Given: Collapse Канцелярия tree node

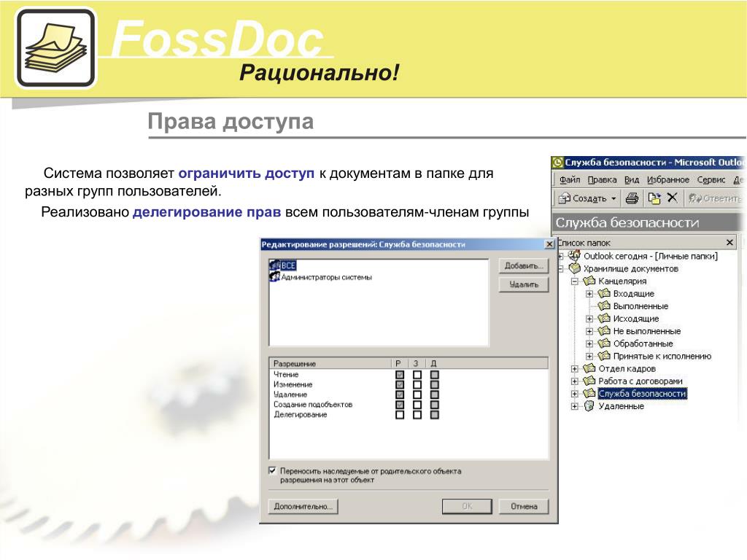Looking at the screenshot, I should [x=575, y=281].
